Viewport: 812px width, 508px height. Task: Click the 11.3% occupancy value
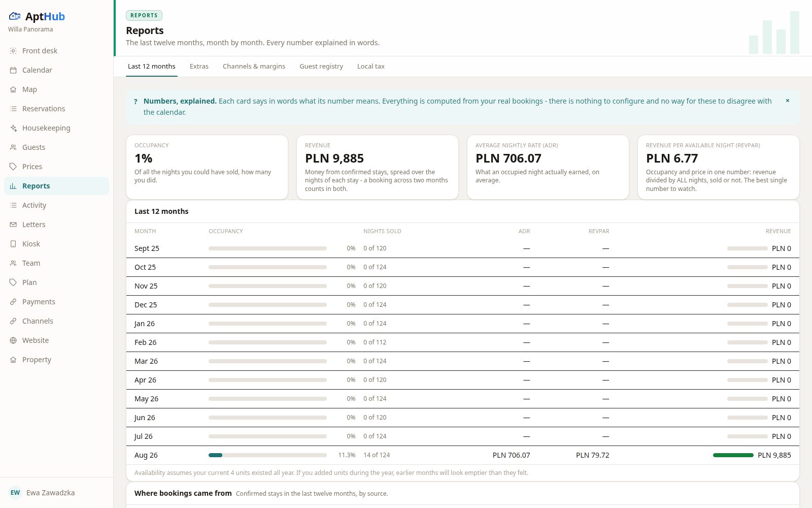(x=347, y=455)
